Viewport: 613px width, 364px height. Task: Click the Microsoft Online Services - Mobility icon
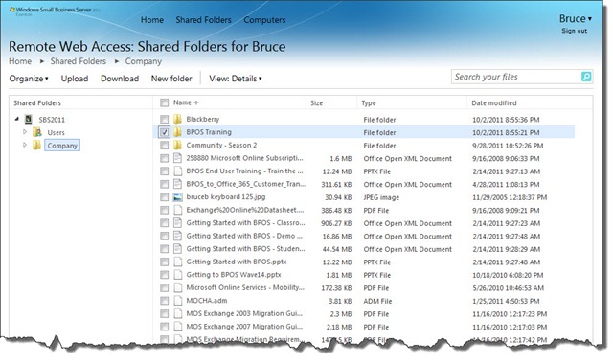click(x=177, y=287)
